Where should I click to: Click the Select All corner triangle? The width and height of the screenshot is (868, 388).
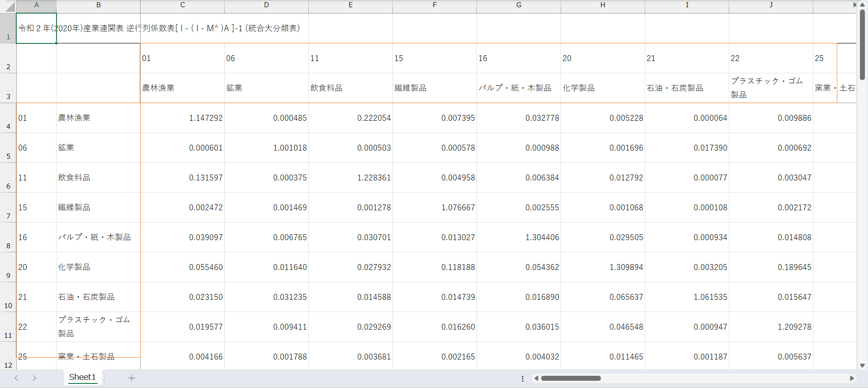tap(9, 6)
